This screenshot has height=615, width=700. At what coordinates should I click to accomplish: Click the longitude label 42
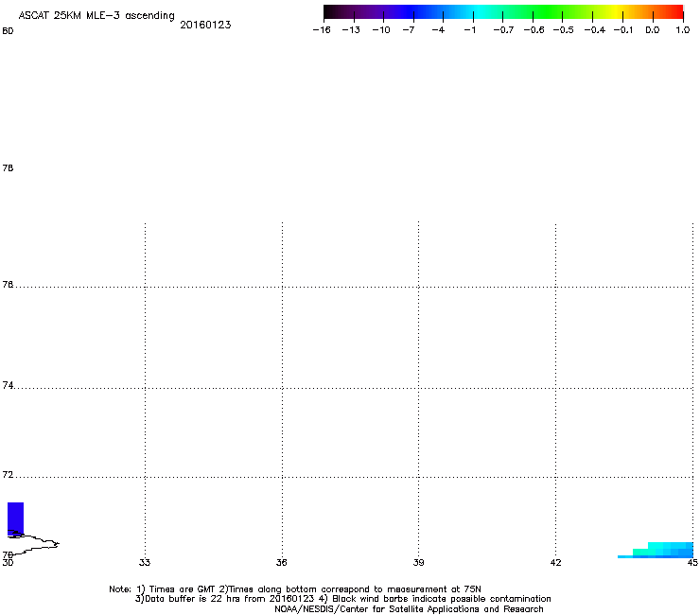tap(555, 563)
